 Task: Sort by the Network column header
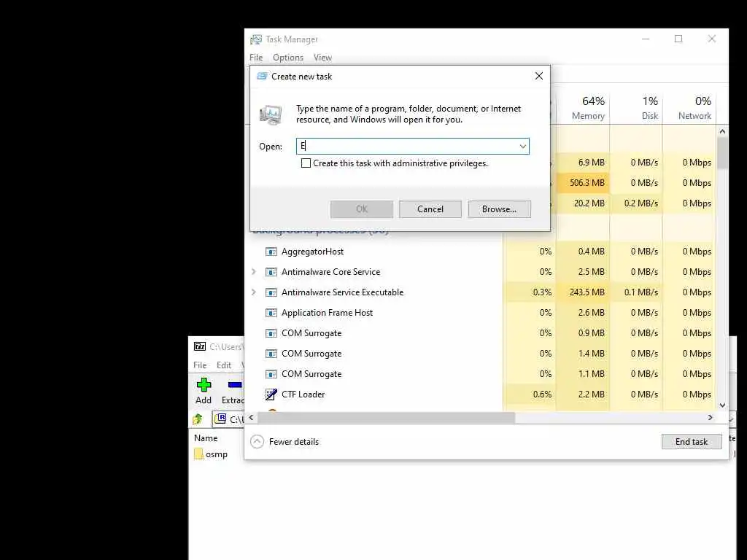pyautogui.click(x=689, y=108)
